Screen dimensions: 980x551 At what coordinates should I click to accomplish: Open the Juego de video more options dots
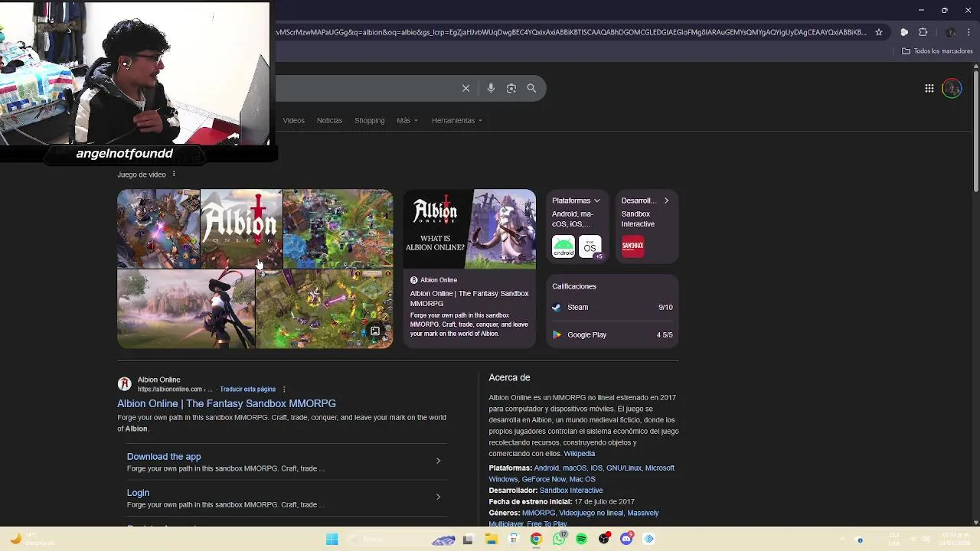pos(174,174)
